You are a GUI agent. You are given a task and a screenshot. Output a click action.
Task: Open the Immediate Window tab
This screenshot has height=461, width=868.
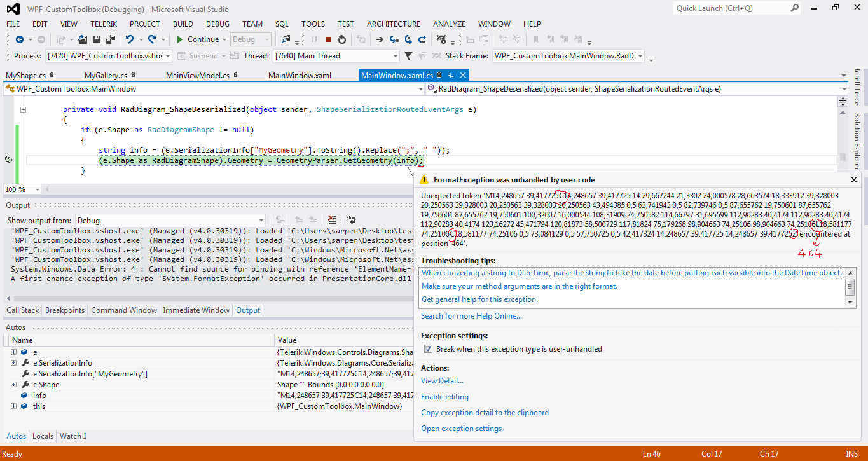[196, 310]
